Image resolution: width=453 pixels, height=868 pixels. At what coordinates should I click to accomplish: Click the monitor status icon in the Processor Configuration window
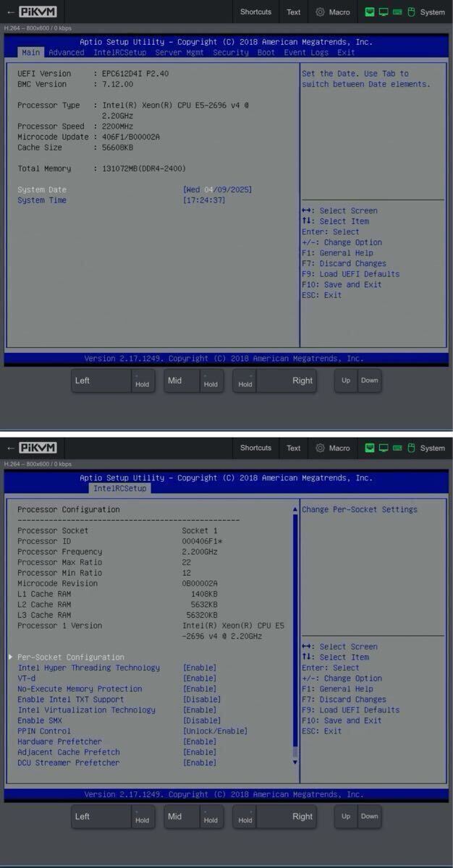pyautogui.click(x=384, y=448)
